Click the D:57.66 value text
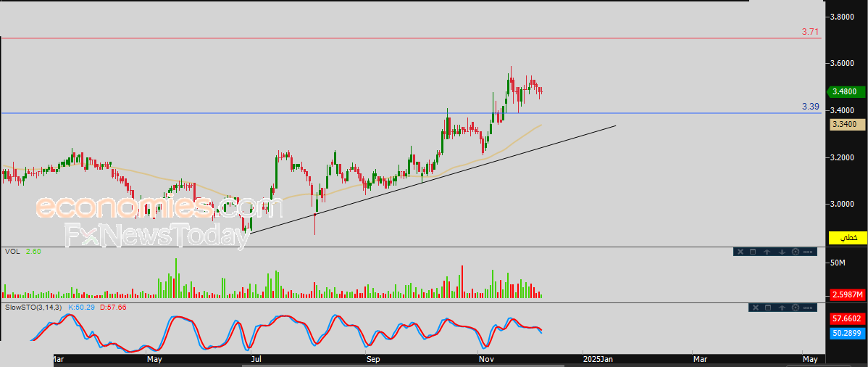The image size is (868, 367). pyautogui.click(x=113, y=307)
